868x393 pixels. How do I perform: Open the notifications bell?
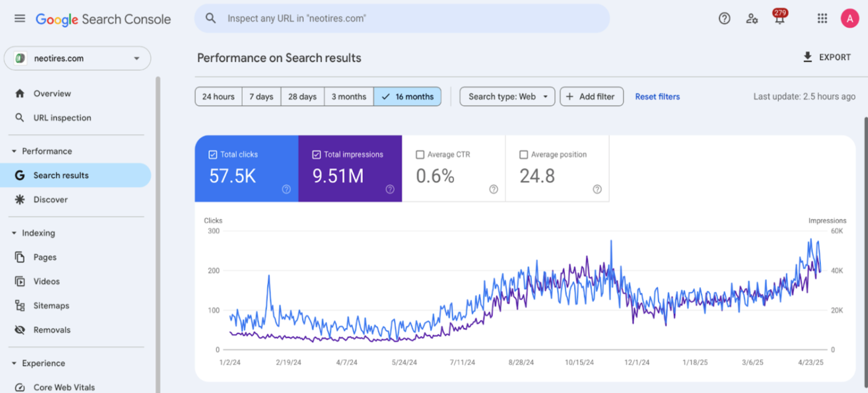coord(779,18)
